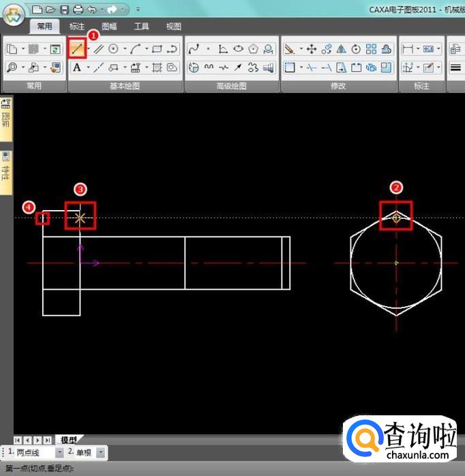Click the Undo arrow icon

(92, 10)
